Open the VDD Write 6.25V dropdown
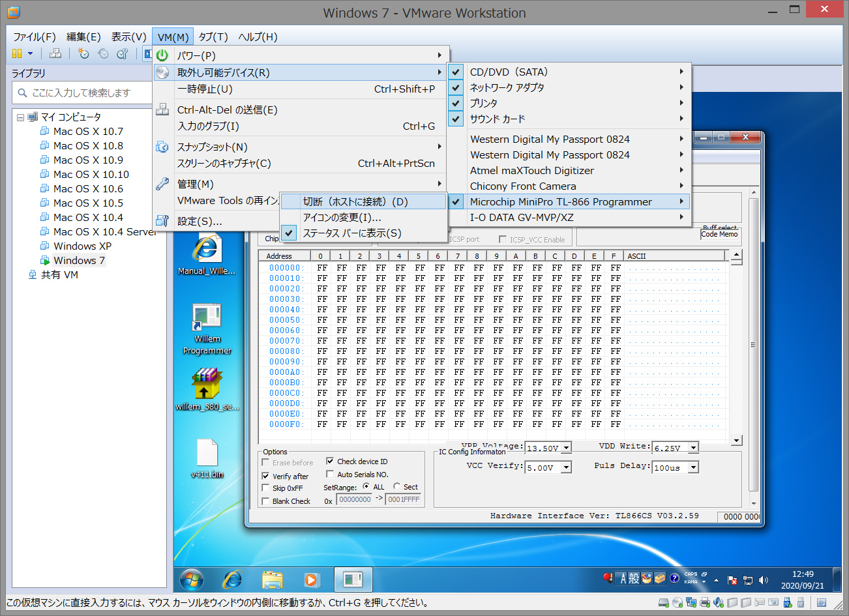The height and width of the screenshot is (616, 849). (x=693, y=448)
